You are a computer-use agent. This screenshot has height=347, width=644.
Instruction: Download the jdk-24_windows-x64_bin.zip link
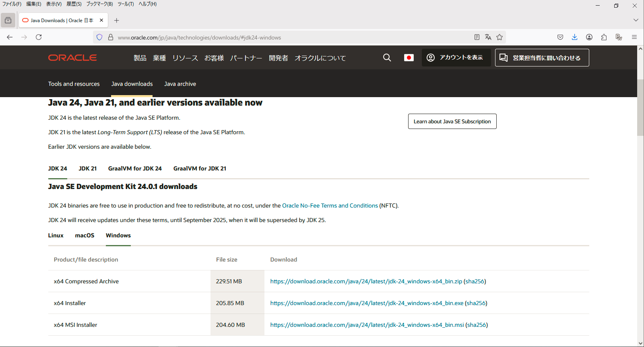(366, 281)
